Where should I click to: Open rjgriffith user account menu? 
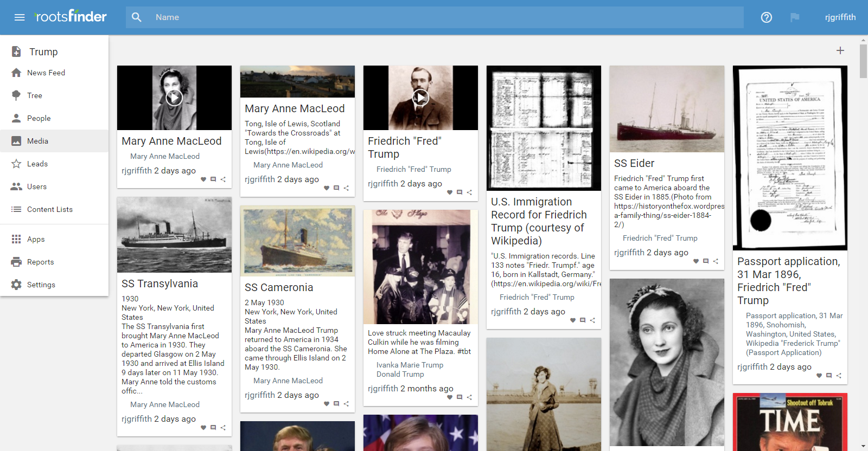[840, 17]
